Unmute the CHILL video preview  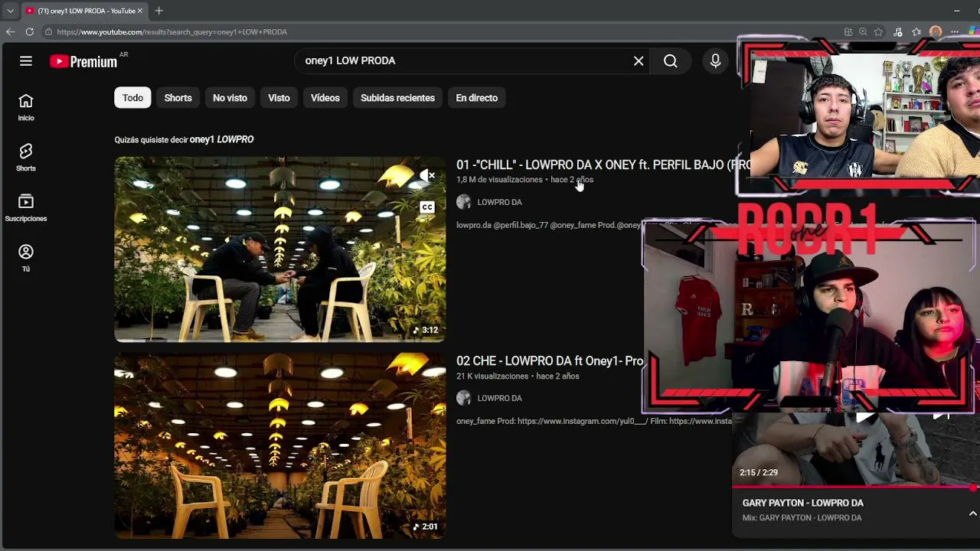[427, 176]
